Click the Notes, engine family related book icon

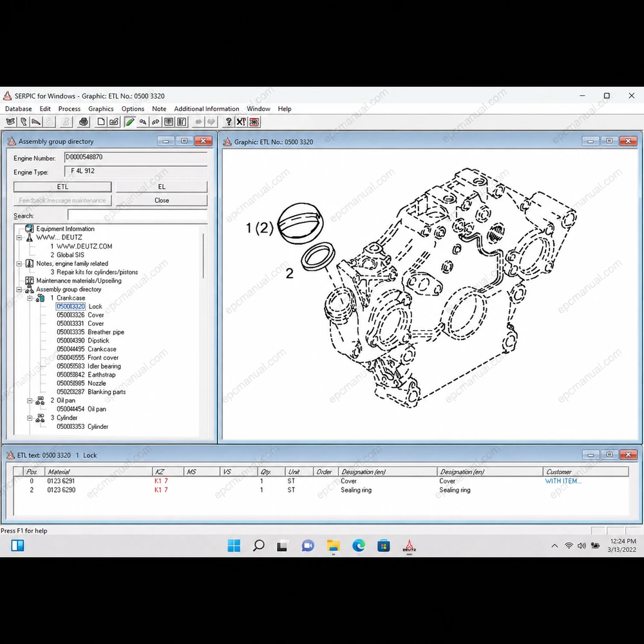(29, 263)
